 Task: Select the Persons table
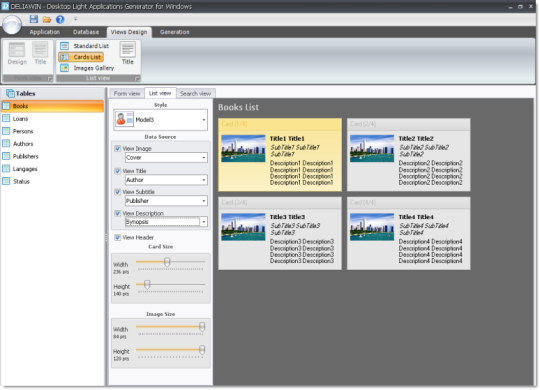click(53, 131)
